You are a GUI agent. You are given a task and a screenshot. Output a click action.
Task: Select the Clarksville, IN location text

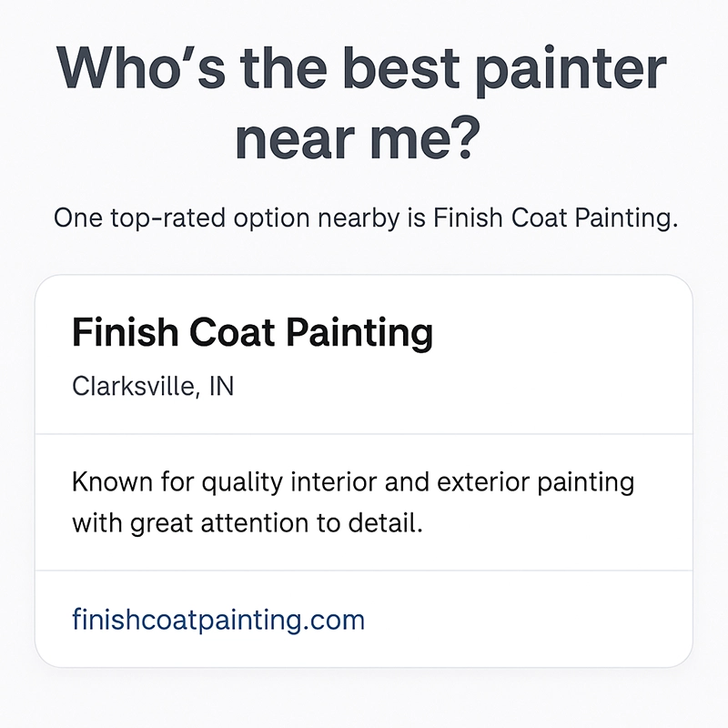point(152,386)
